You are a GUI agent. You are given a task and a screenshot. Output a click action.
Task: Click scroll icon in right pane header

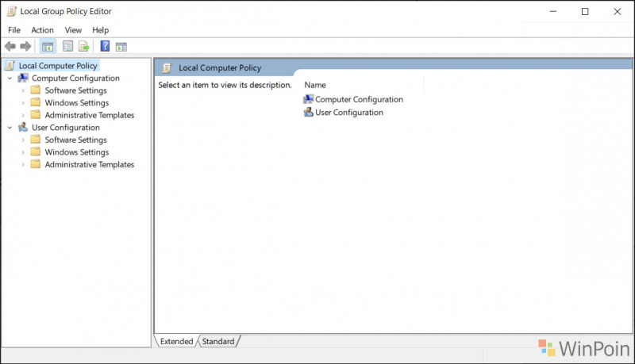(x=167, y=68)
